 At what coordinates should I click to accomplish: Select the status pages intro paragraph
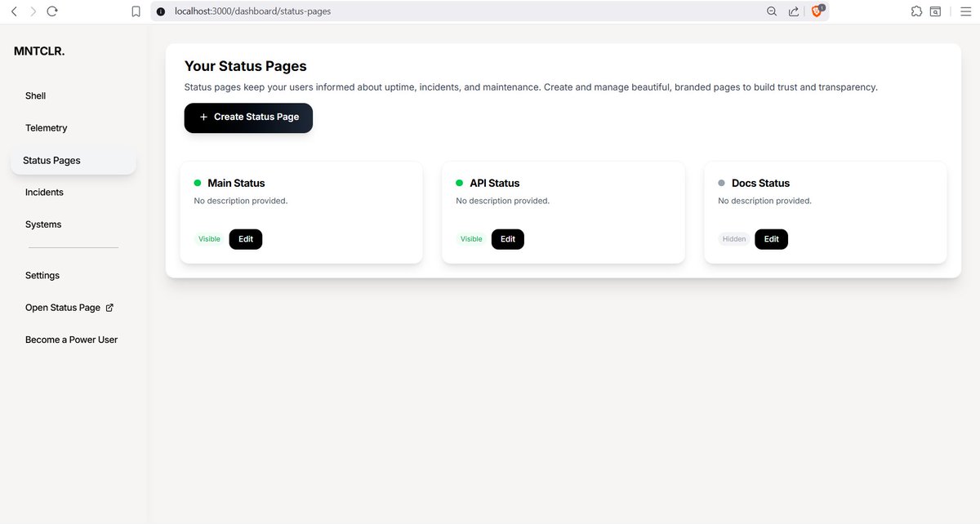[531, 87]
